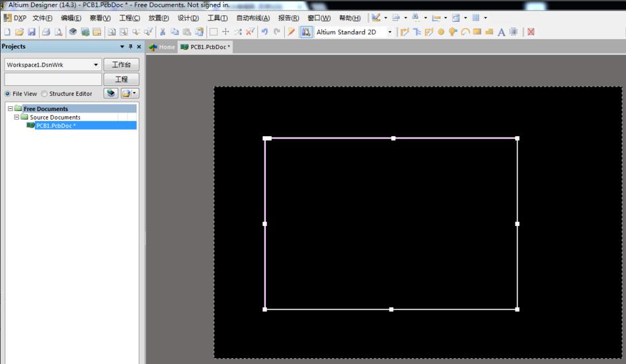Switch to the Home tab
Image resolution: width=626 pixels, height=364 pixels.
[x=162, y=47]
